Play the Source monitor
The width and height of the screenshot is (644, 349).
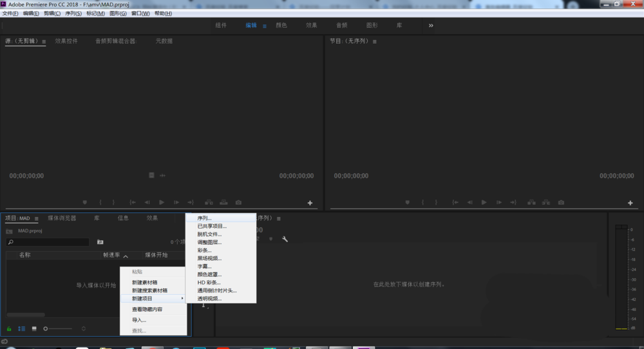tap(162, 202)
